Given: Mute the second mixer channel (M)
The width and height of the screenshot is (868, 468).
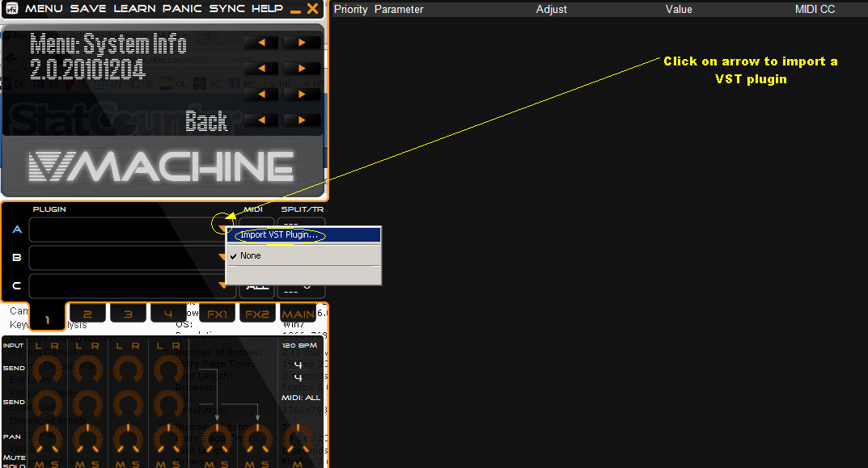Looking at the screenshot, I should point(80,464).
